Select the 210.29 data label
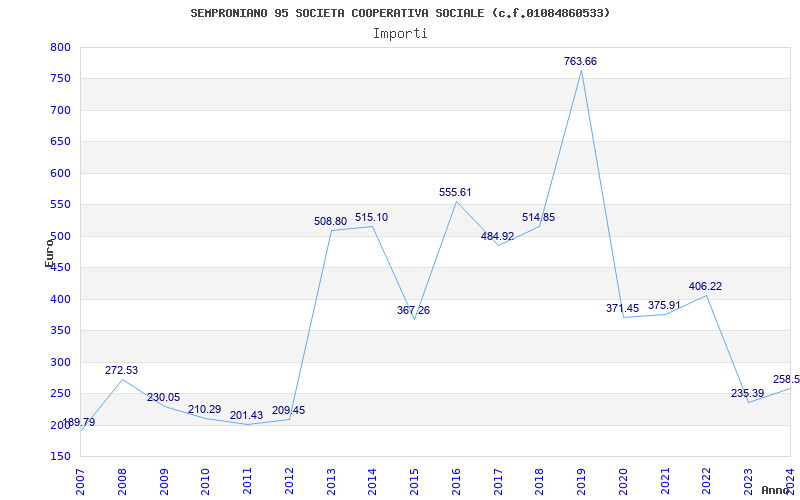Viewport: 800px width, 500px height. point(205,410)
